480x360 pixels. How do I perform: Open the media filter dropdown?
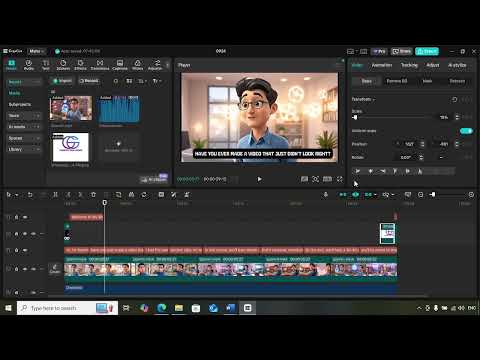click(x=157, y=81)
